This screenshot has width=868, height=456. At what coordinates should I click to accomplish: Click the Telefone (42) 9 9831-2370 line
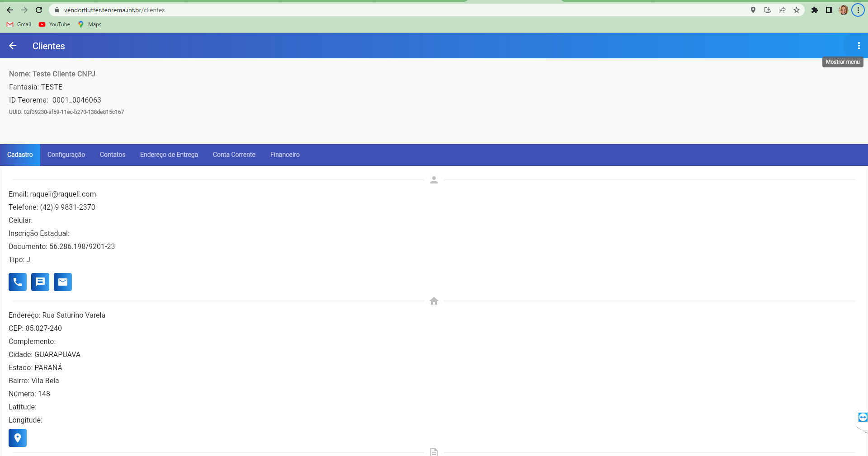pos(52,207)
